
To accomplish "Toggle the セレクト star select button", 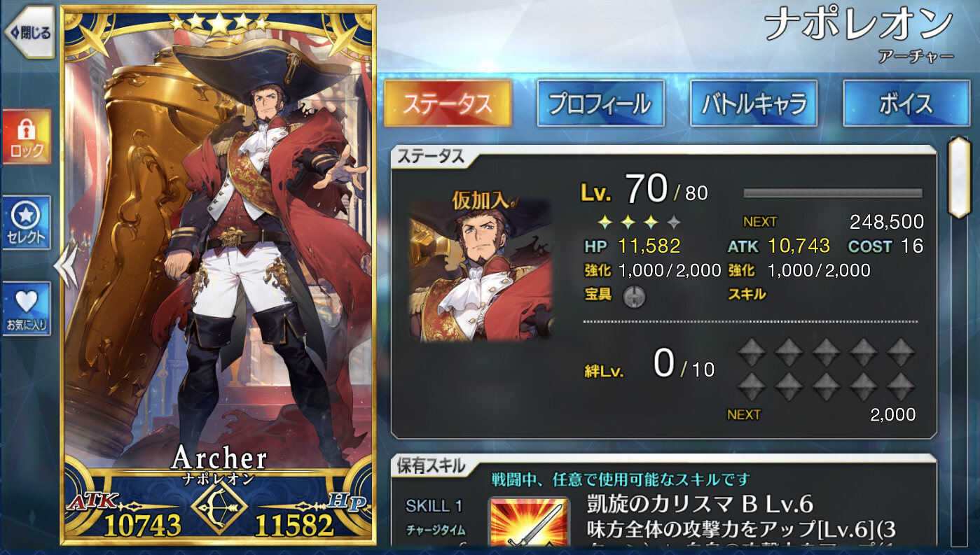I will 26,223.
